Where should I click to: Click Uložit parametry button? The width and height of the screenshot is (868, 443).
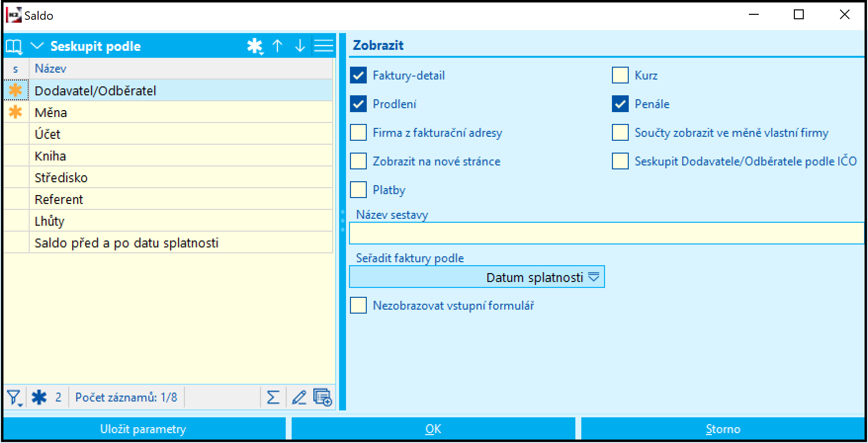coord(144,429)
